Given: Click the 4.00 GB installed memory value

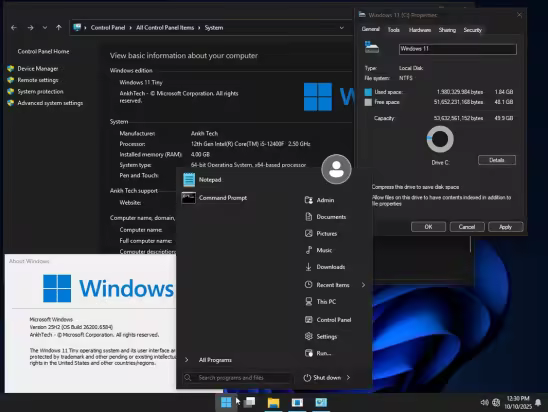Looking at the screenshot, I should pyautogui.click(x=200, y=154).
